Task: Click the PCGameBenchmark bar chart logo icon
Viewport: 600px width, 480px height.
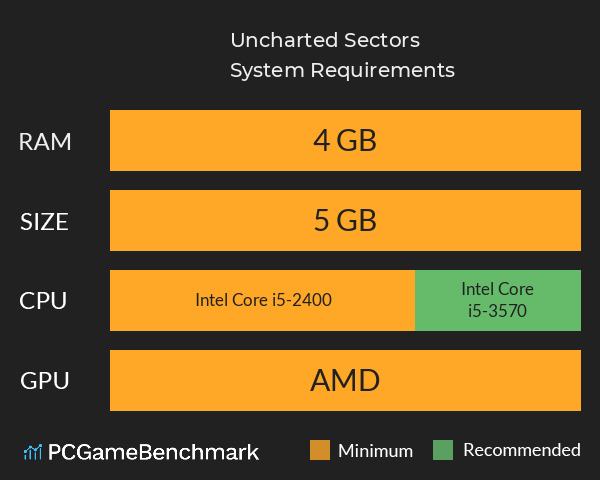Action: coord(32,452)
